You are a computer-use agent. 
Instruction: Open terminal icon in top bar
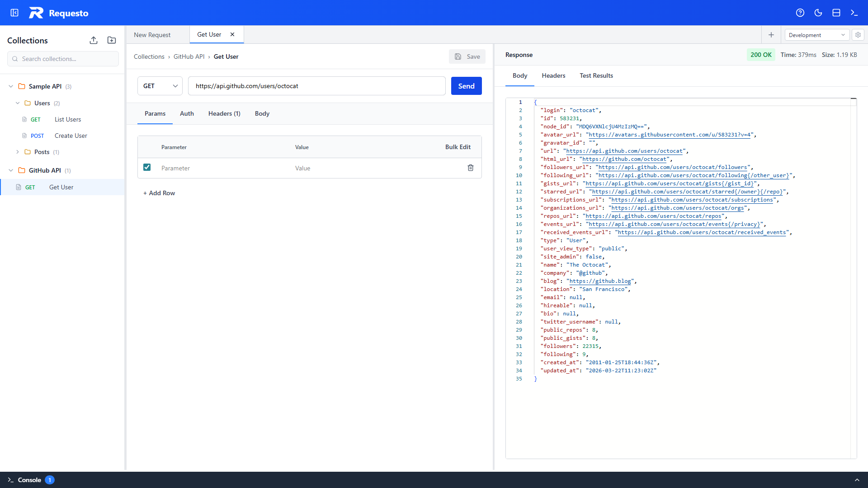(x=854, y=13)
